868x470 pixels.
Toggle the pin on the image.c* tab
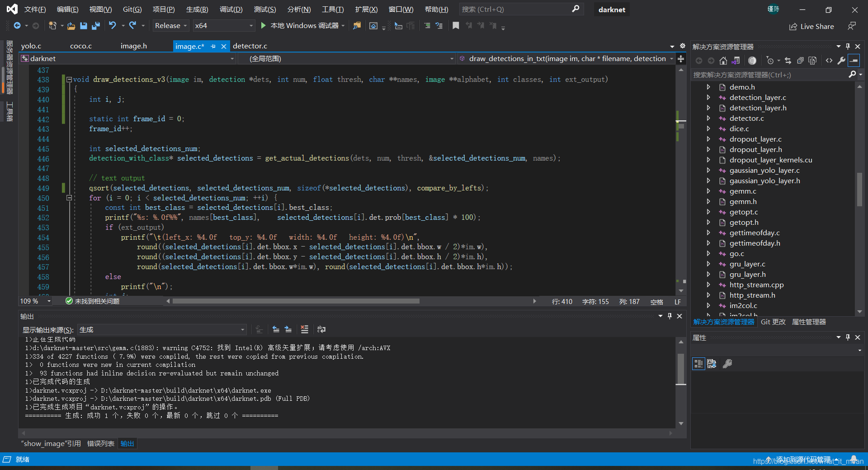click(x=213, y=46)
